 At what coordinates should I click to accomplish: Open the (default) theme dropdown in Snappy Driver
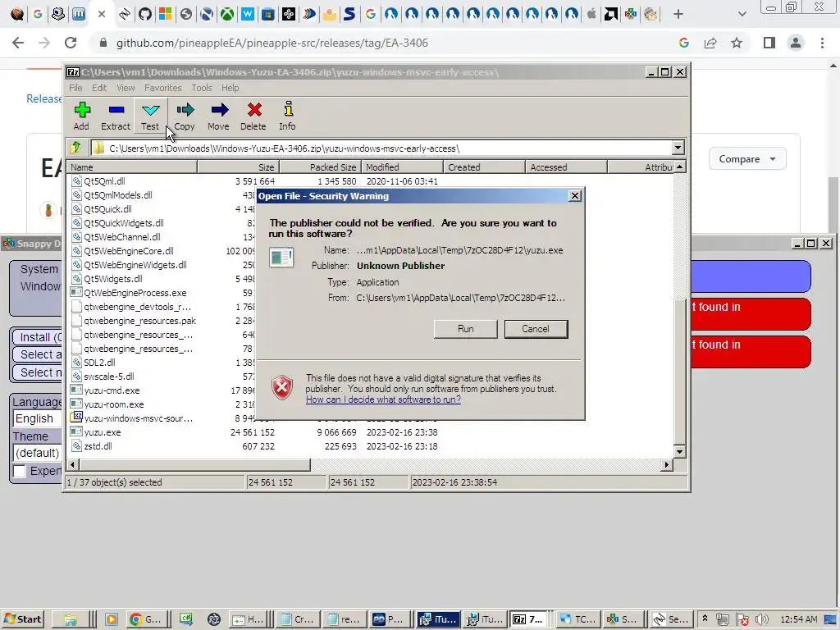[x=38, y=453]
